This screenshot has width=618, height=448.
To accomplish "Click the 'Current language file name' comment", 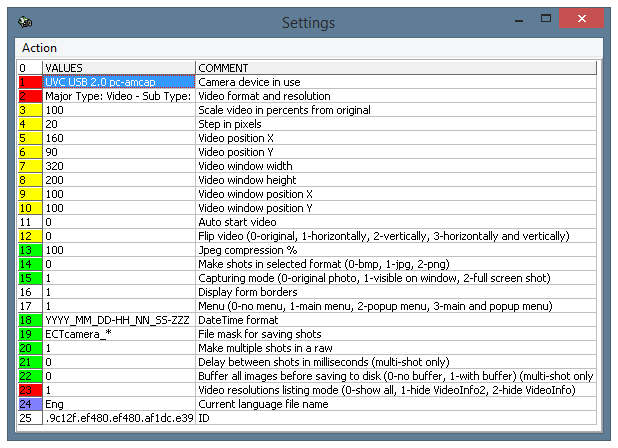I will pos(396,404).
